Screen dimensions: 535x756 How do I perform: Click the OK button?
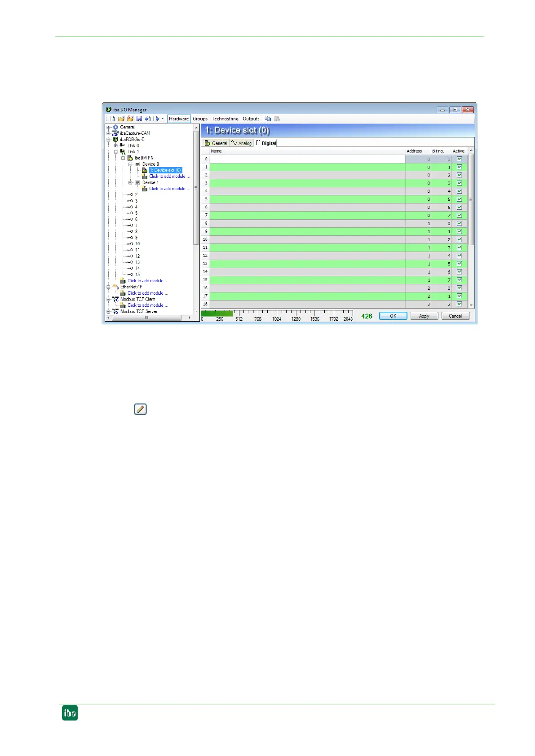(393, 316)
